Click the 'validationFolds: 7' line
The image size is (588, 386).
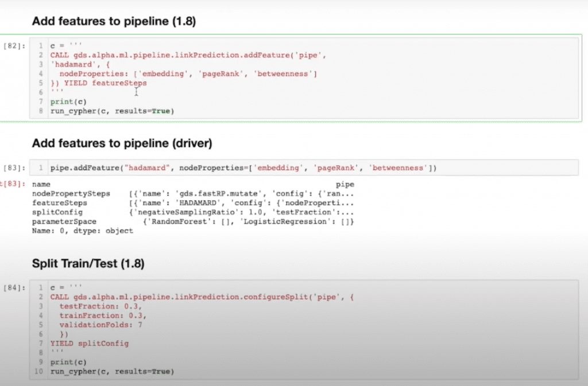[100, 325]
